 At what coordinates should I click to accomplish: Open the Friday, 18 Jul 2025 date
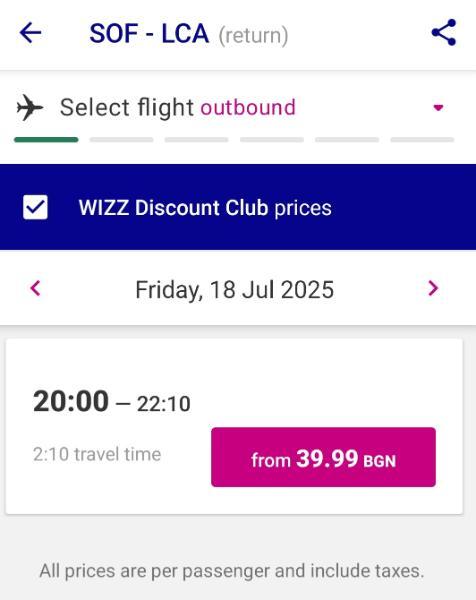235,290
